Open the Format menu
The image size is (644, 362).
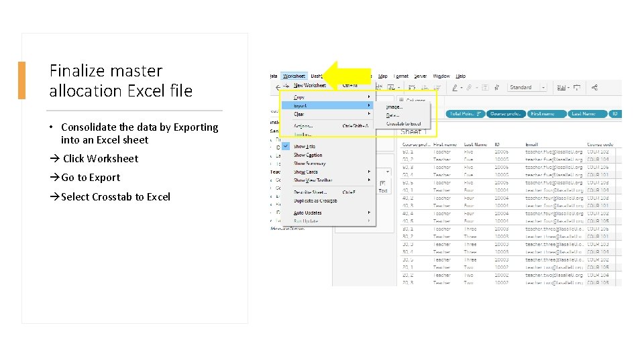click(x=401, y=76)
